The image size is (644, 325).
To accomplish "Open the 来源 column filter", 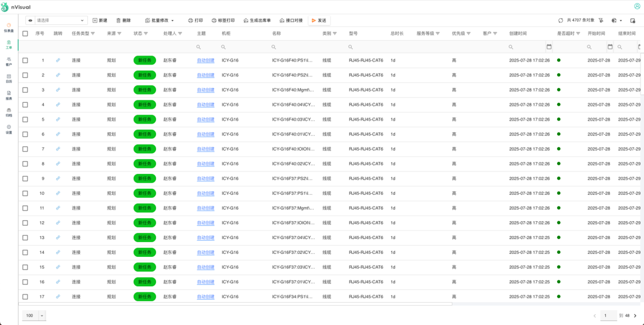I will coord(120,33).
